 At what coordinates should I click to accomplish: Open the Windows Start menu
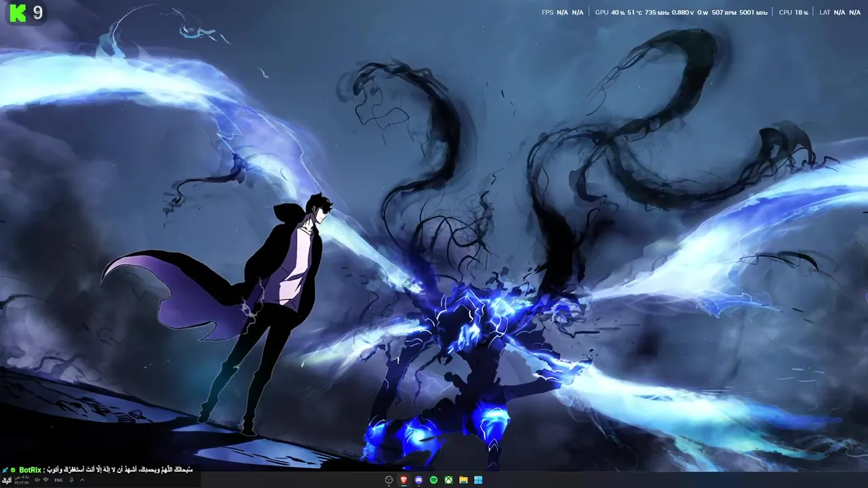point(478,480)
